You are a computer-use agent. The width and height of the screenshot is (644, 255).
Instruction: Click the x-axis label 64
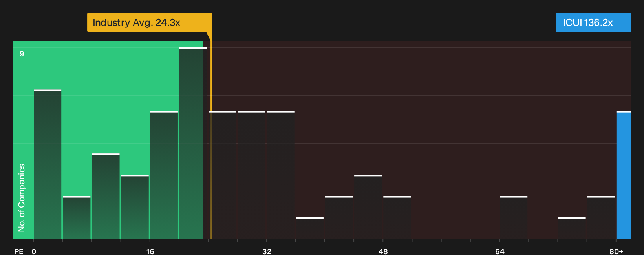coord(499,251)
